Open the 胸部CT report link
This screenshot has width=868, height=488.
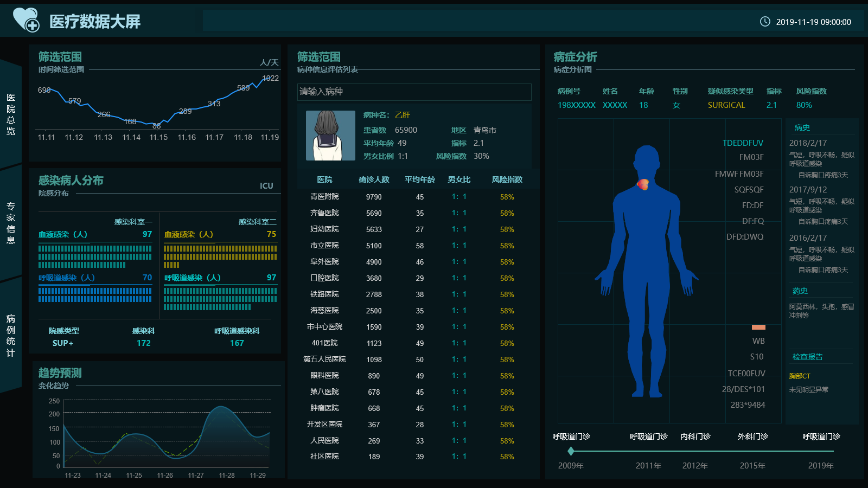tap(800, 376)
